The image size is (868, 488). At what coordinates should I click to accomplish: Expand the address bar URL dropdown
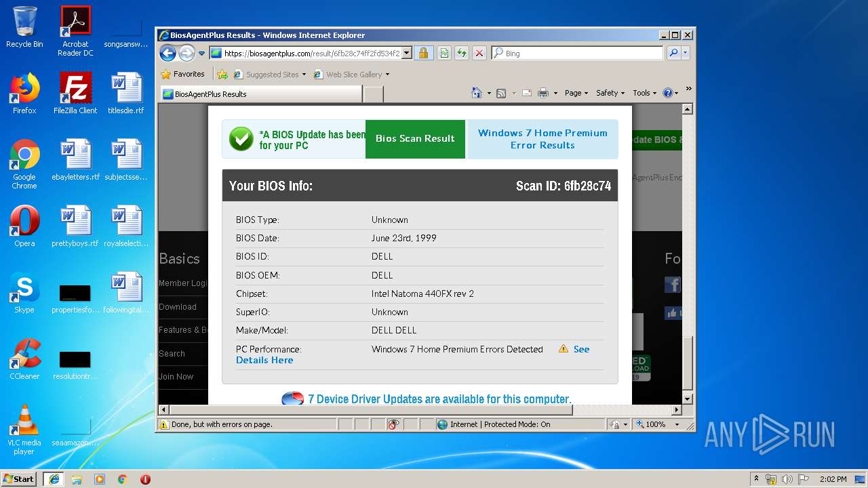407,53
